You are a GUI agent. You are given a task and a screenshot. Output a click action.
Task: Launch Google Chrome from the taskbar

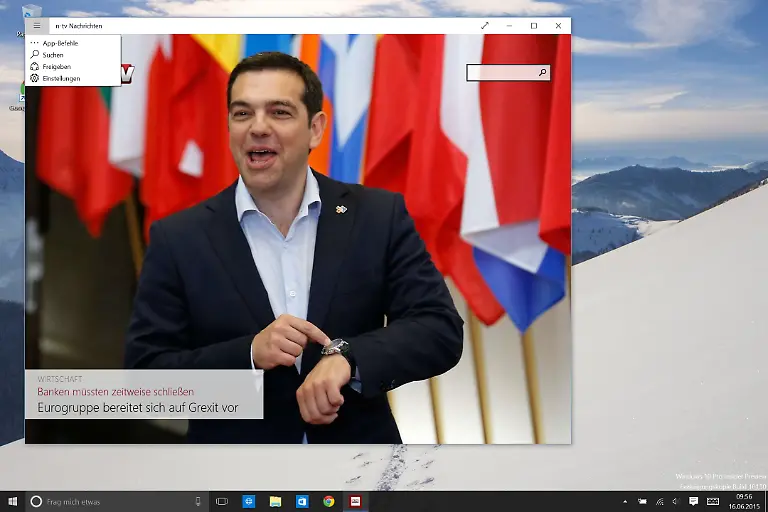tap(328, 501)
